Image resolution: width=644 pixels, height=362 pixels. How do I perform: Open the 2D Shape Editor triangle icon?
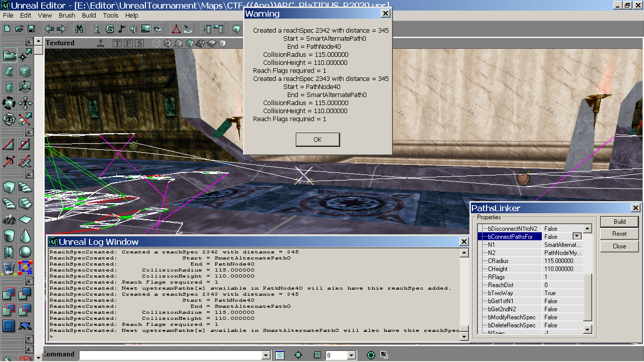[176, 29]
